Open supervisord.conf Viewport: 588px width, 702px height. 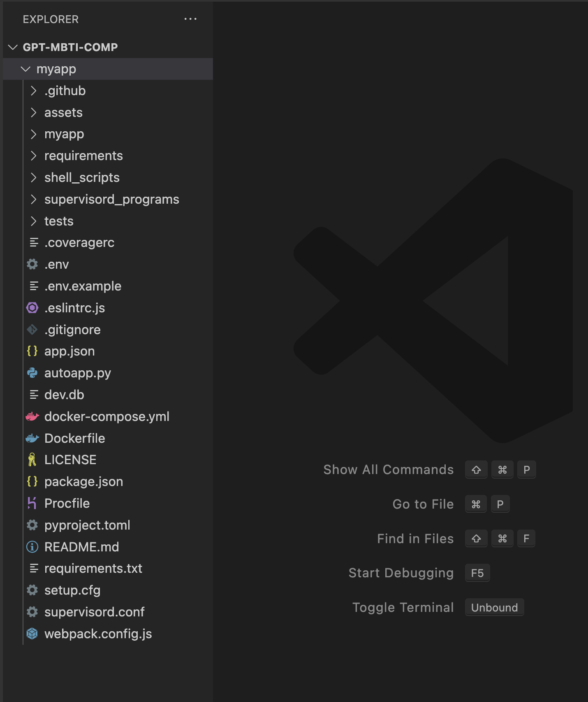[x=108, y=612]
